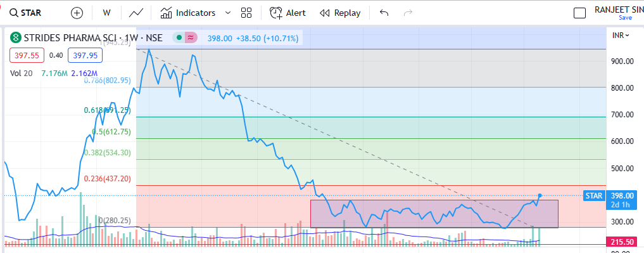Open RANJEET layout name
The height and width of the screenshot is (253, 644).
coord(619,10)
